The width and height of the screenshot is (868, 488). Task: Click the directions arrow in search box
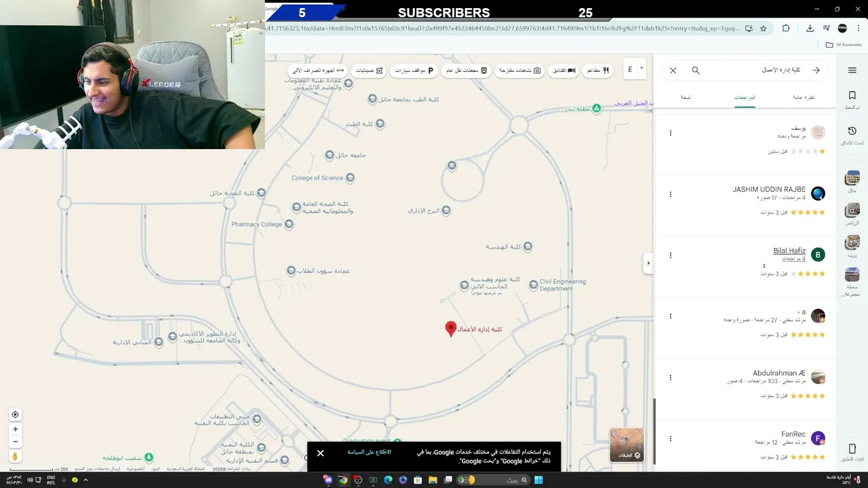click(x=816, y=70)
